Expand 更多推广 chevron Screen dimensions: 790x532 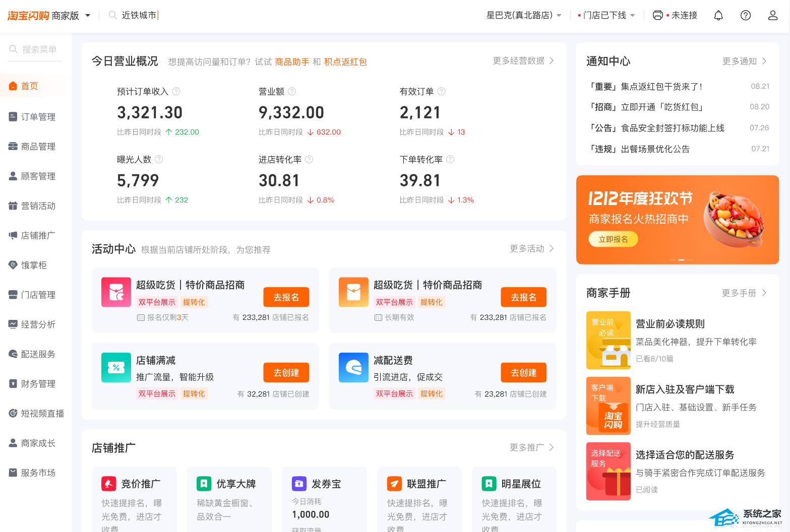tap(552, 447)
